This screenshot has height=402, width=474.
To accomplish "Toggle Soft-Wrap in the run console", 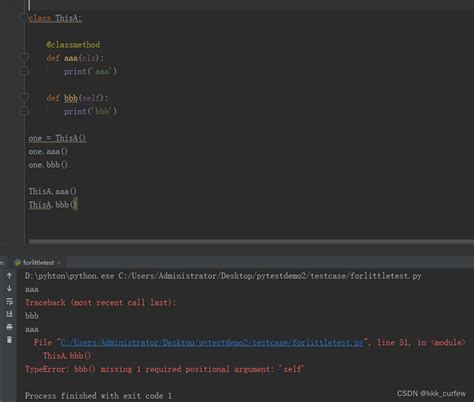I will [9, 301].
